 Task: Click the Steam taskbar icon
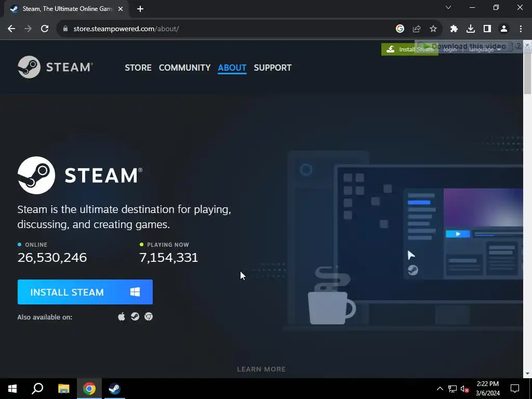tap(114, 389)
